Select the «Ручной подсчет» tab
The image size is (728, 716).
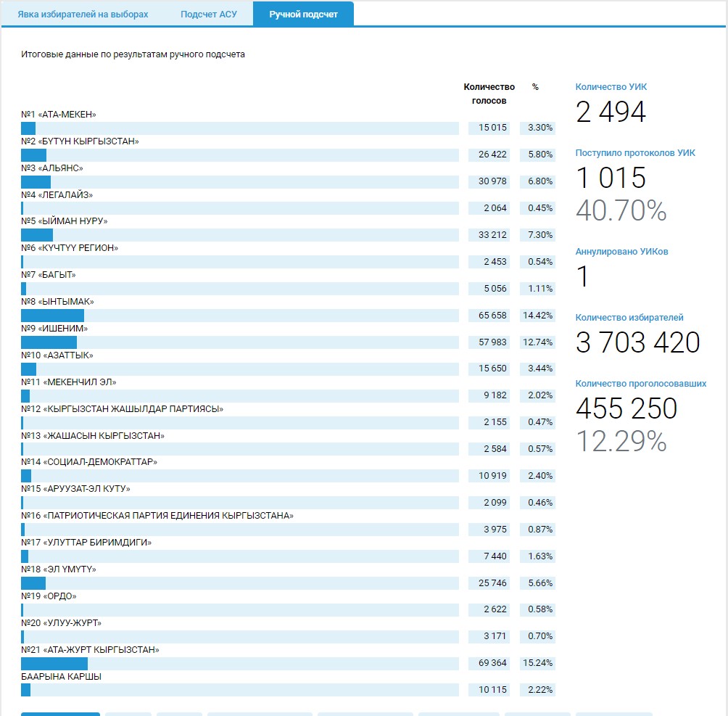[x=303, y=15]
